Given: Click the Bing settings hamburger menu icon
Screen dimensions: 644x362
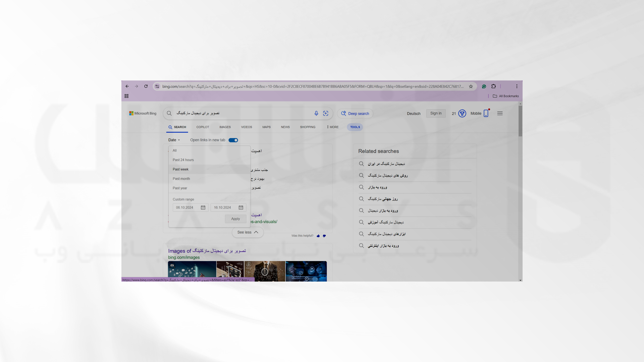Looking at the screenshot, I should pyautogui.click(x=500, y=113).
